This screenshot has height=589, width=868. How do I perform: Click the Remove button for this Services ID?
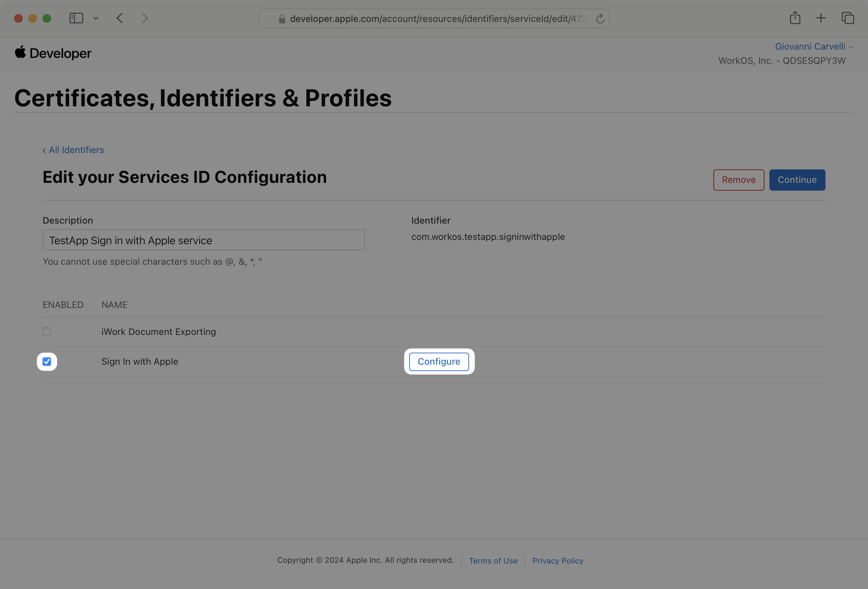pyautogui.click(x=739, y=179)
